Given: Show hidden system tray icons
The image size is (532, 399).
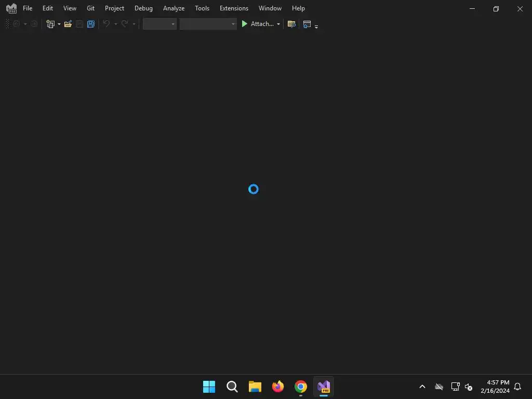Looking at the screenshot, I should point(422,387).
